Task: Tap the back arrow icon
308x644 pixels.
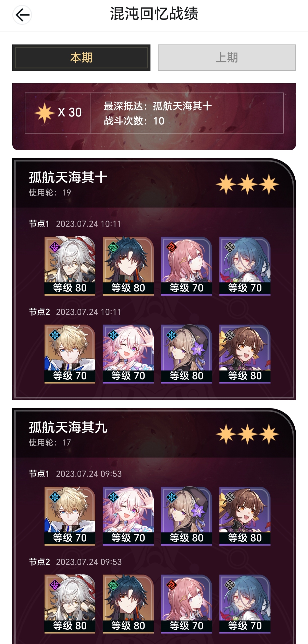Action: [x=22, y=15]
